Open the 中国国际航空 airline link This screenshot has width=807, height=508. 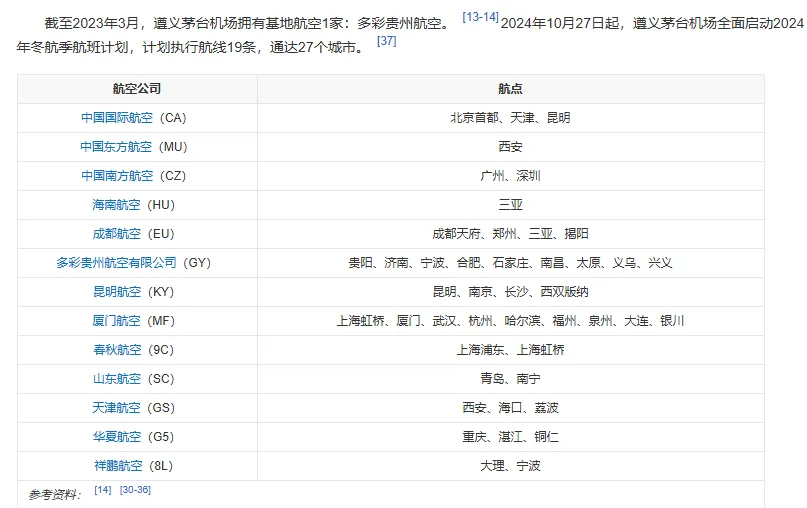tap(117, 118)
